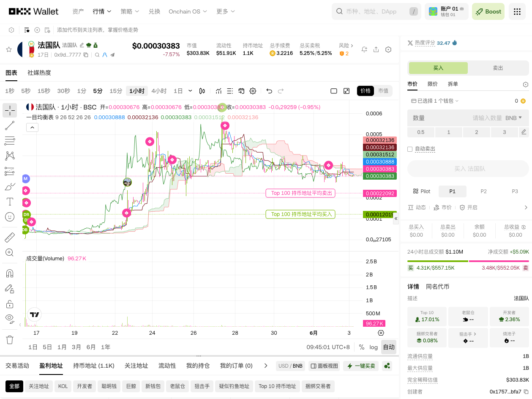Focus the coin and address search field

click(376, 11)
